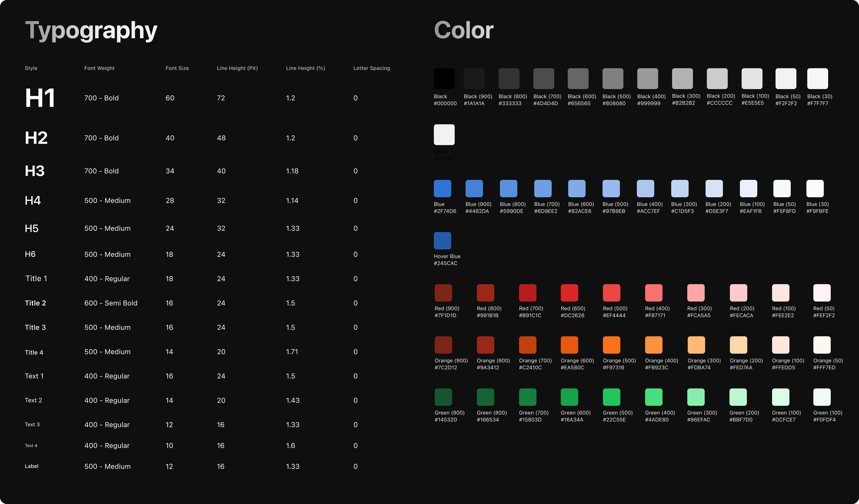Click the Orange (500) #F97316 swatch

point(611,345)
